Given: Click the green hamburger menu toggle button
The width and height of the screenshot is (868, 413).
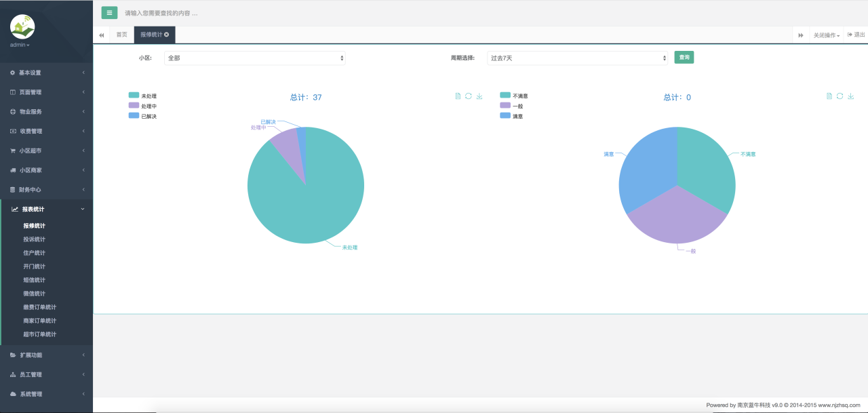Looking at the screenshot, I should tap(109, 12).
